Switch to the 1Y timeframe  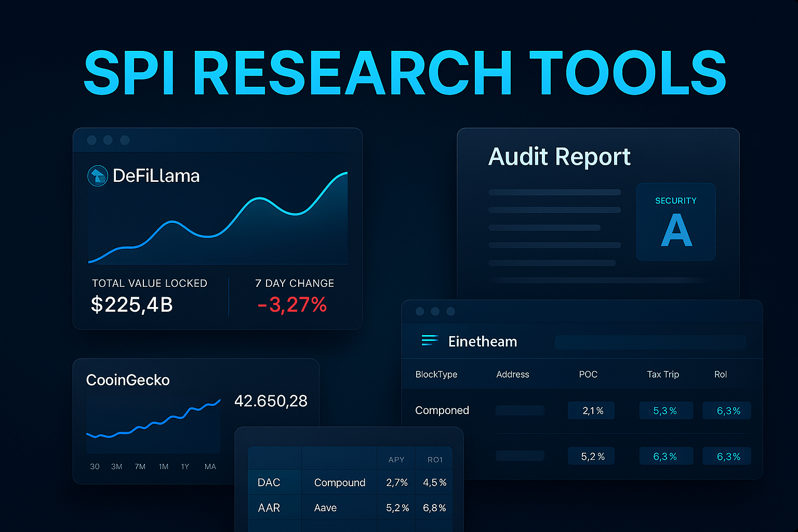pyautogui.click(x=185, y=467)
